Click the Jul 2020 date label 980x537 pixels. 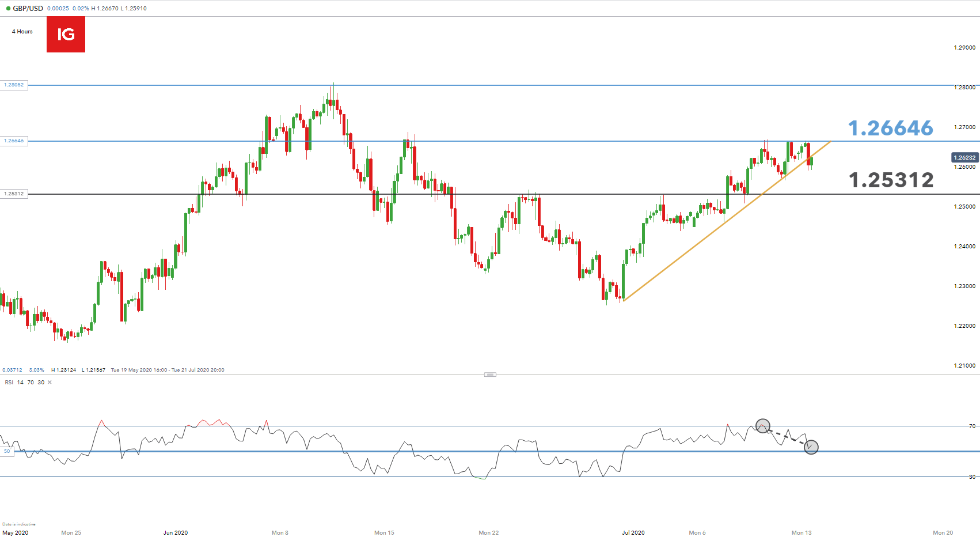633,532
